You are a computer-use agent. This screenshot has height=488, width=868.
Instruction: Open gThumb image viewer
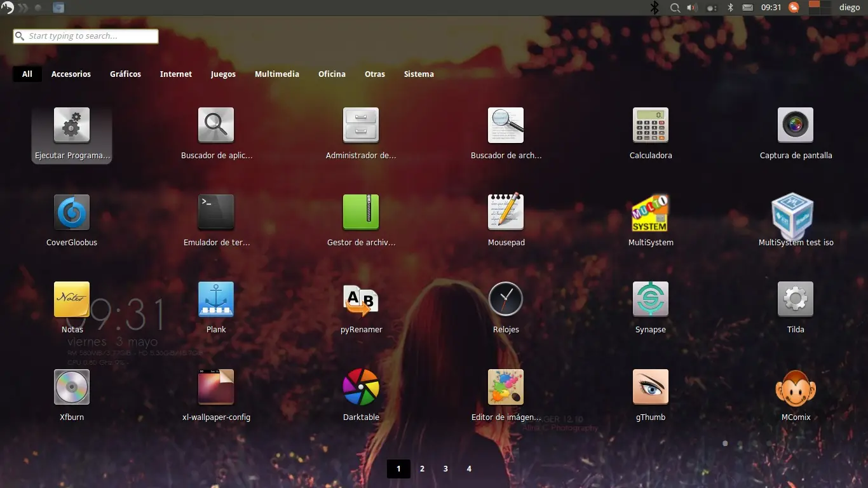[651, 387]
